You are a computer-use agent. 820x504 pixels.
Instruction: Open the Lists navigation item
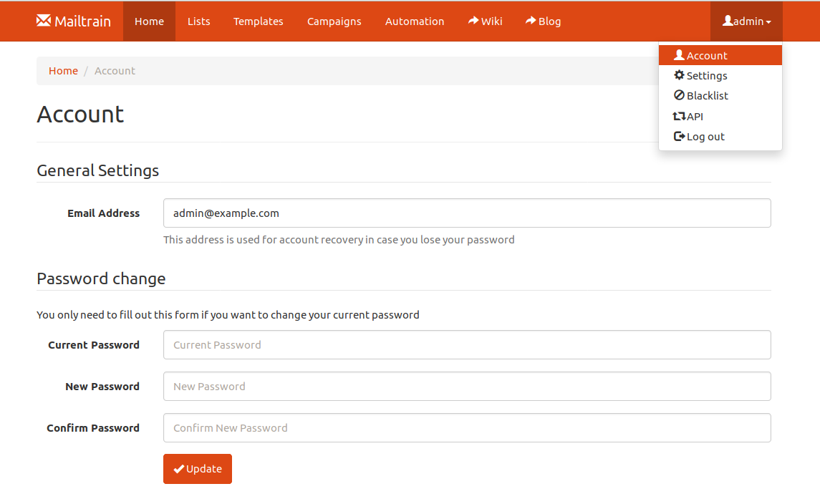pos(198,21)
